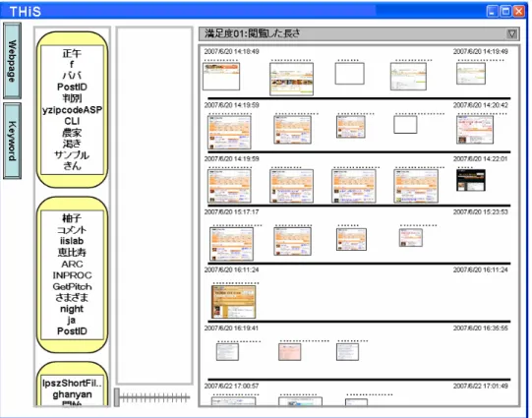Select keyword iislab
This screenshot has width=532, height=418.
[72, 241]
